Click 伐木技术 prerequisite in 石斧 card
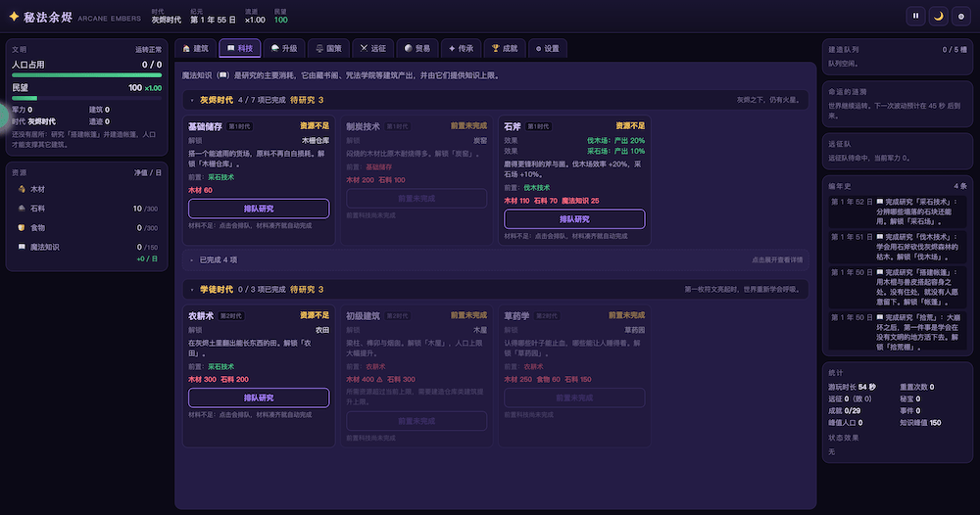This screenshot has height=515, width=980. tap(537, 188)
